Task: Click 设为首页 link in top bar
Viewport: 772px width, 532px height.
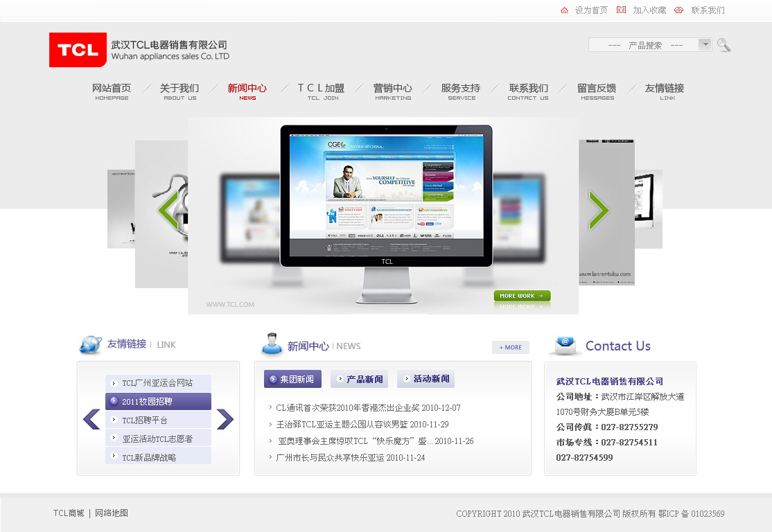Action: tap(591, 10)
